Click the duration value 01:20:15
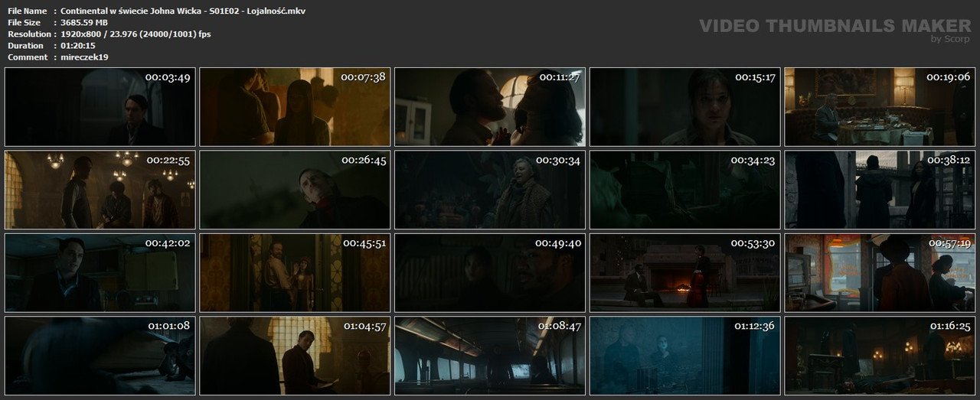 [x=78, y=45]
